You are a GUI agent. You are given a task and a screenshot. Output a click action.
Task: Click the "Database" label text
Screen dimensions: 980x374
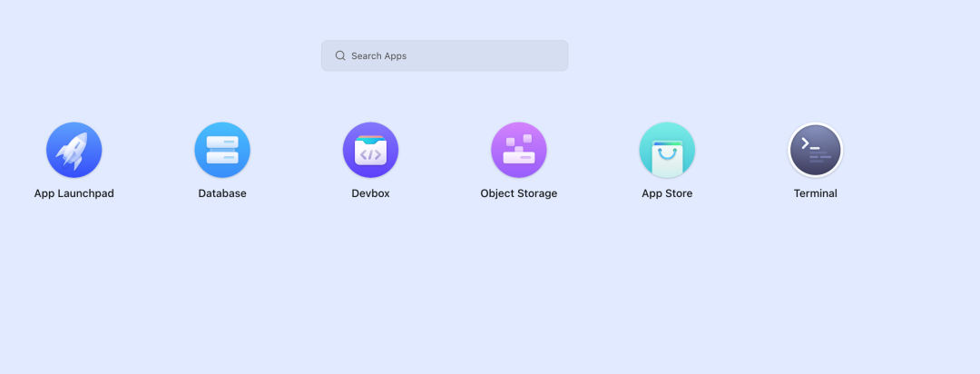coord(222,194)
